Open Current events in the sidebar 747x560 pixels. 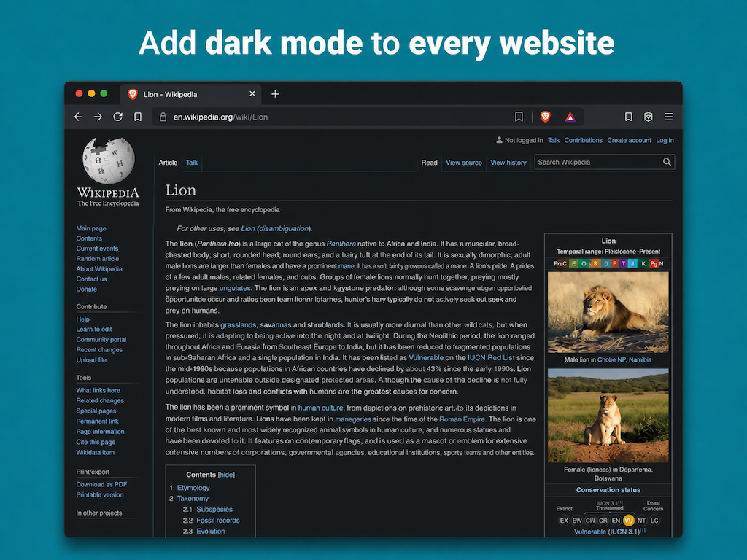click(x=97, y=248)
